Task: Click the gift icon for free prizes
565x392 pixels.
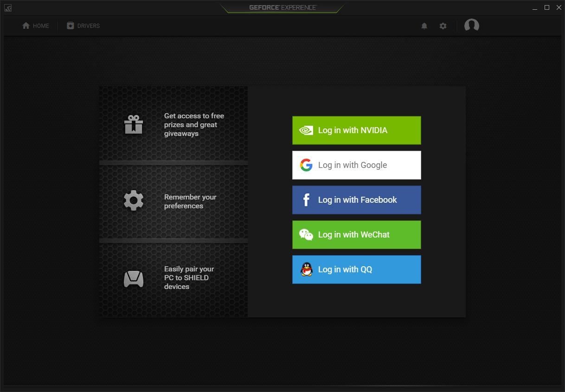Action: pyautogui.click(x=134, y=124)
